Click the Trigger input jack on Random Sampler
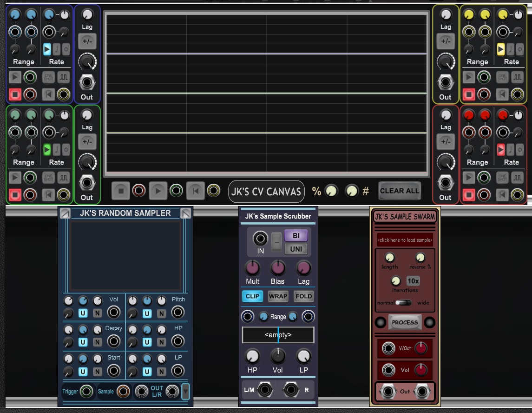 (x=86, y=391)
